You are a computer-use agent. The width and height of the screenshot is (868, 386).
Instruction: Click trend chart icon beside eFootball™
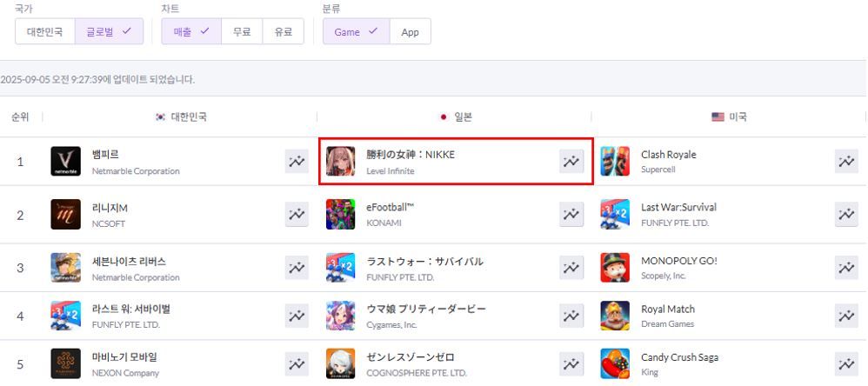click(571, 215)
